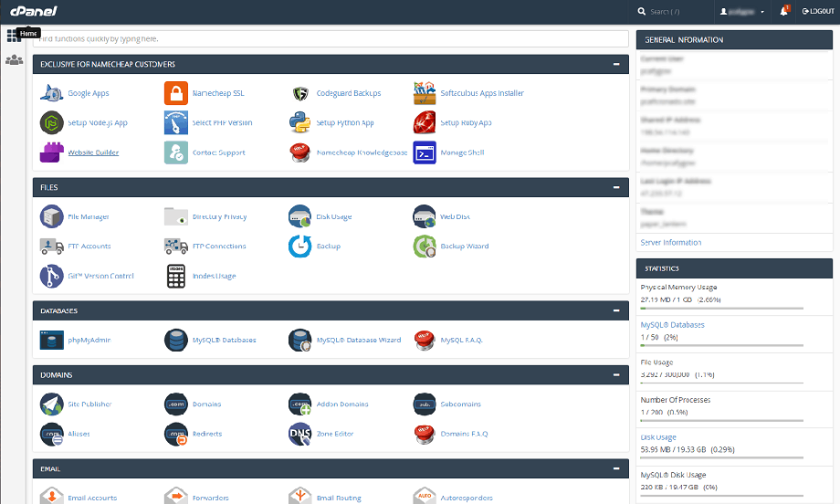Open the File Manager icon

pyautogui.click(x=52, y=217)
